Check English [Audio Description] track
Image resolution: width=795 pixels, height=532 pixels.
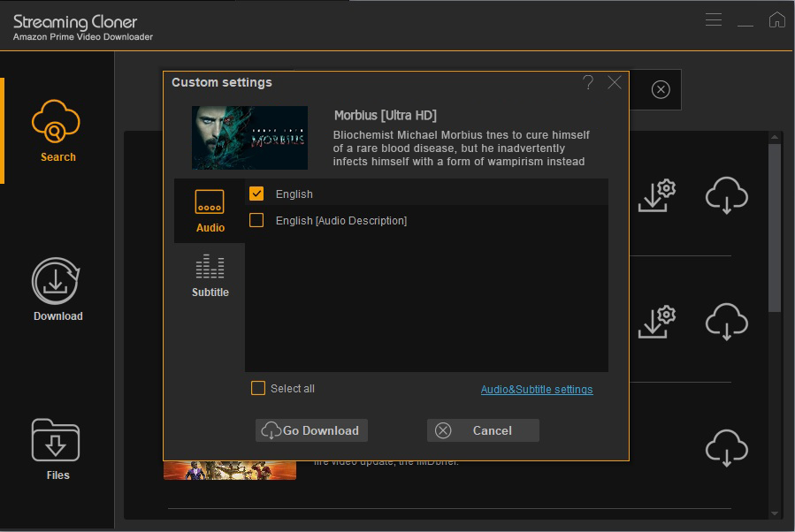click(x=256, y=220)
